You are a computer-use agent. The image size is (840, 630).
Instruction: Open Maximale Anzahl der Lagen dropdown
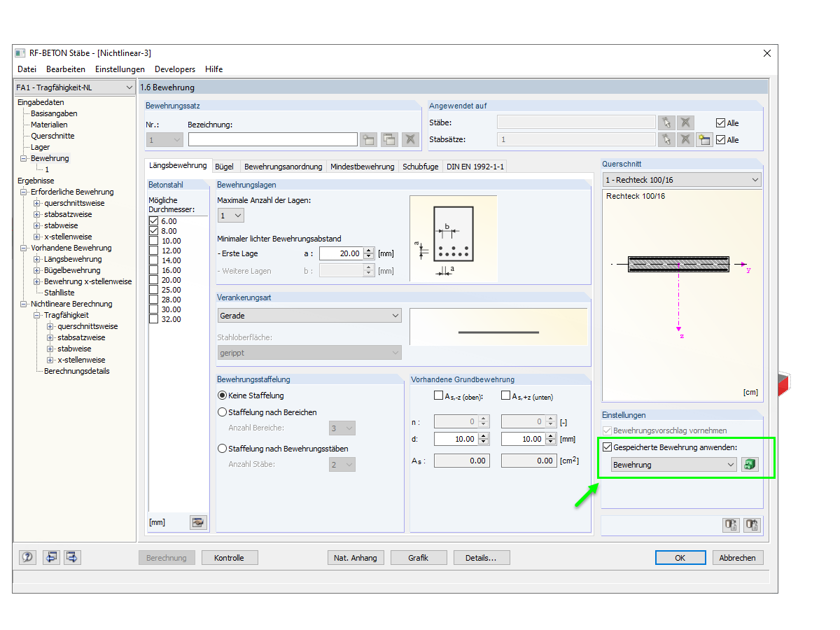tap(231, 216)
